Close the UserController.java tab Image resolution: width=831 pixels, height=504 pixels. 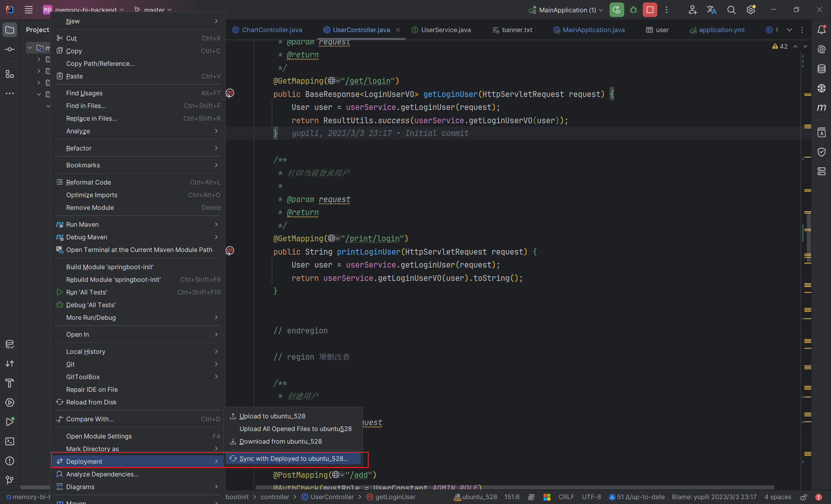(398, 30)
